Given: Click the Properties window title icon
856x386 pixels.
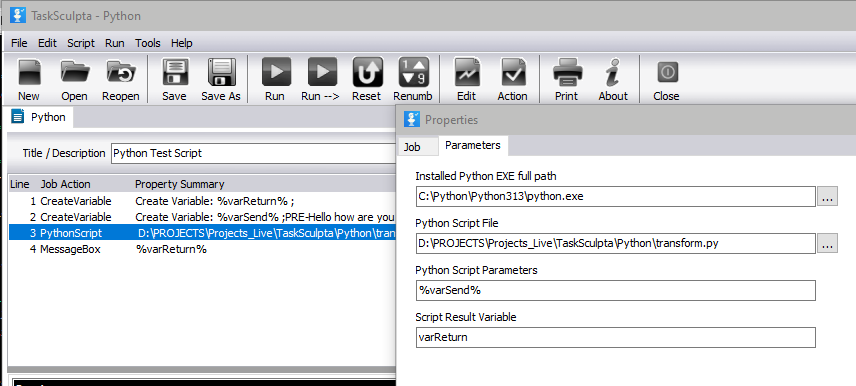Looking at the screenshot, I should tap(412, 119).
